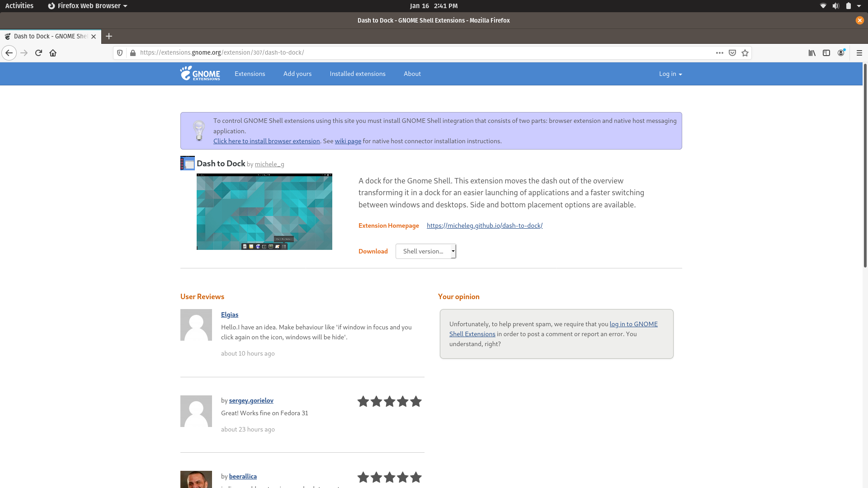This screenshot has width=868, height=488.
Task: Click the forward navigation arrow
Action: pos(24,53)
